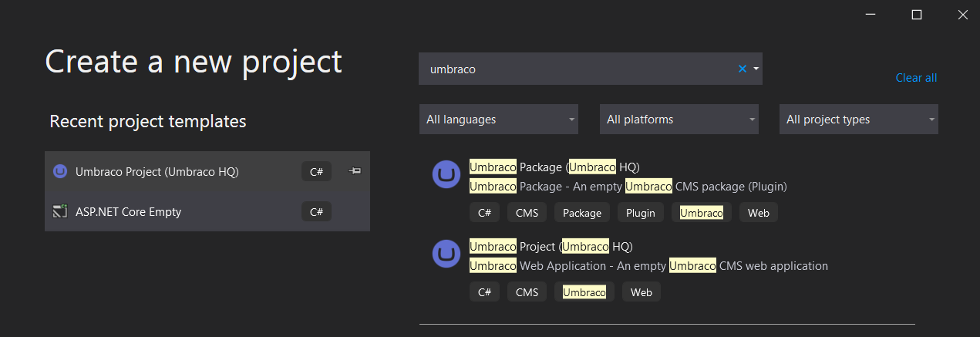The height and width of the screenshot is (337, 980).
Task: Select Umbraco Project (Umbraco HQ) recent template
Action: pyautogui.click(x=207, y=171)
